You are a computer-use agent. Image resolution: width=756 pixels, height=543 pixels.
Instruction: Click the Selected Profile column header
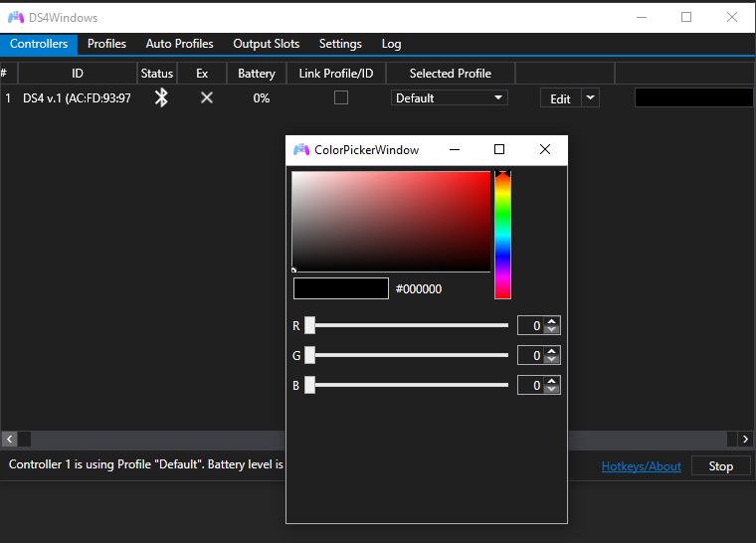pyautogui.click(x=451, y=74)
